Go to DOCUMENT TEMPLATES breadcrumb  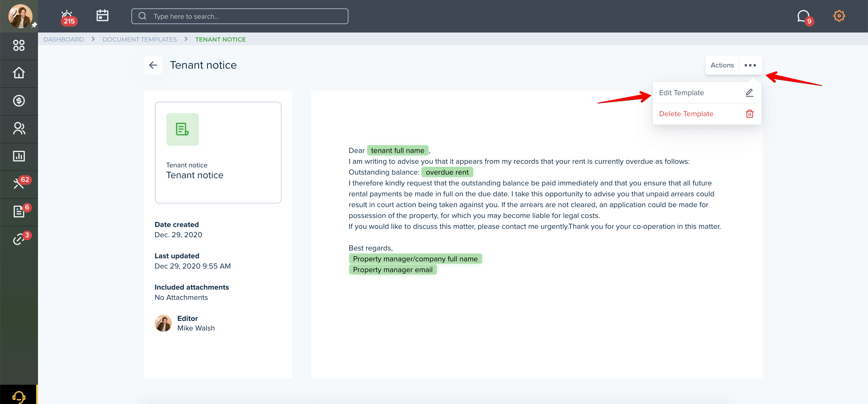[x=140, y=39]
